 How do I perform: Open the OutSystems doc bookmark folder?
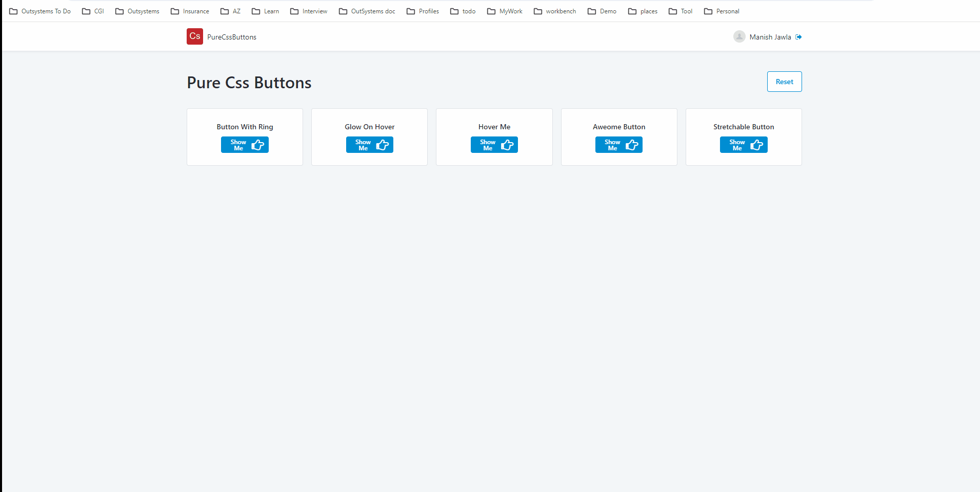367,11
